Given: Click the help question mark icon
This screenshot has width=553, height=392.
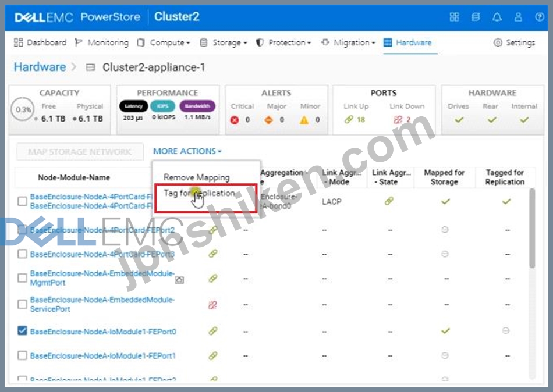Looking at the screenshot, I should (x=539, y=16).
